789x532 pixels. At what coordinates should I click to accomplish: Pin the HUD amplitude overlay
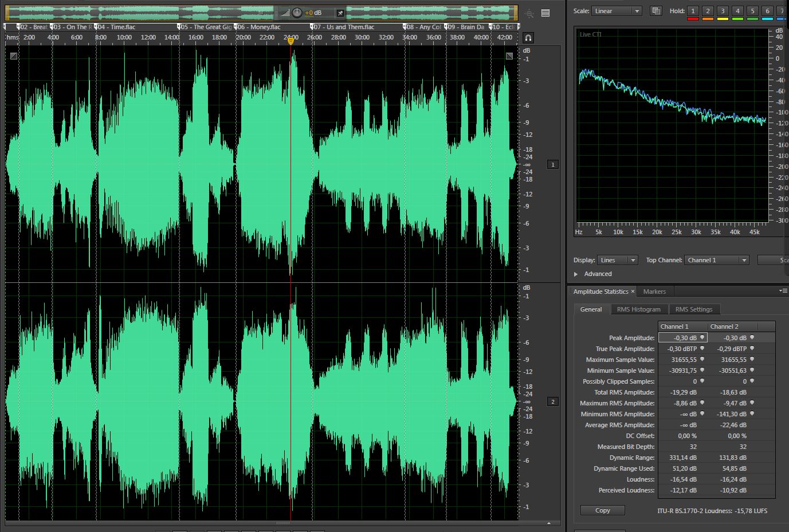(340, 13)
